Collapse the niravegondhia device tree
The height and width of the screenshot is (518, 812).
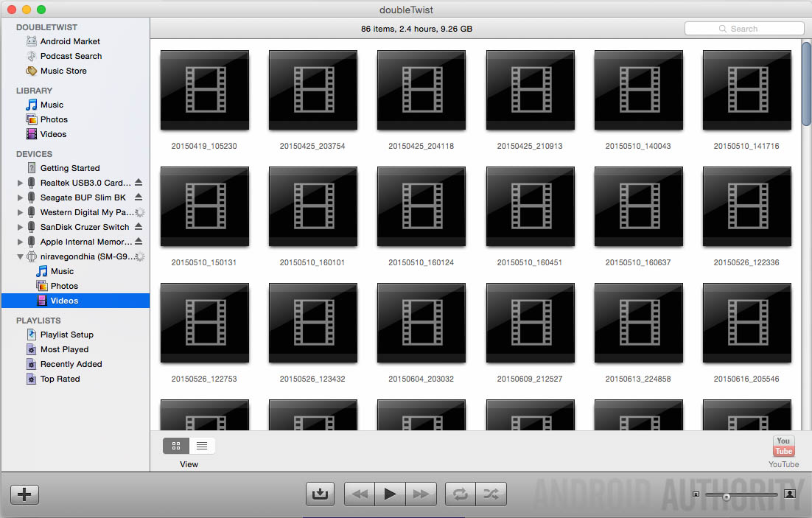(x=20, y=256)
